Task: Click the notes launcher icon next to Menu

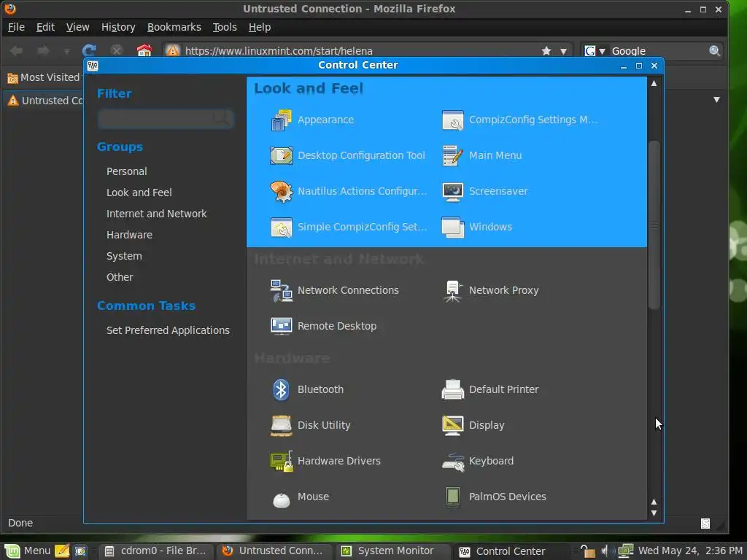Action: pyautogui.click(x=62, y=551)
